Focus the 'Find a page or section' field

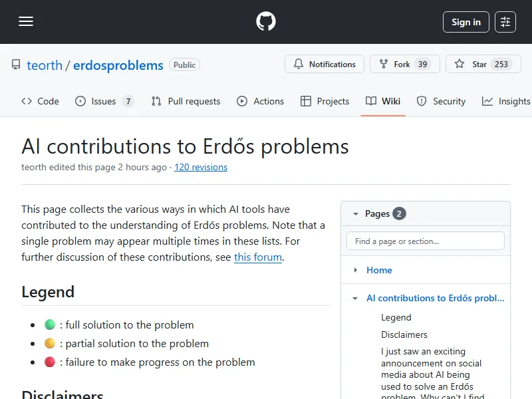click(426, 241)
